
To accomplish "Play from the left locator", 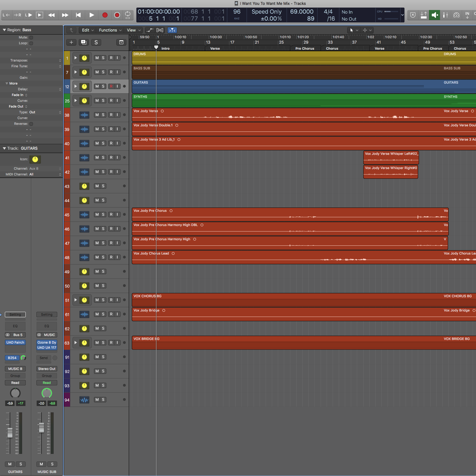I will pyautogui.click(x=28, y=15).
